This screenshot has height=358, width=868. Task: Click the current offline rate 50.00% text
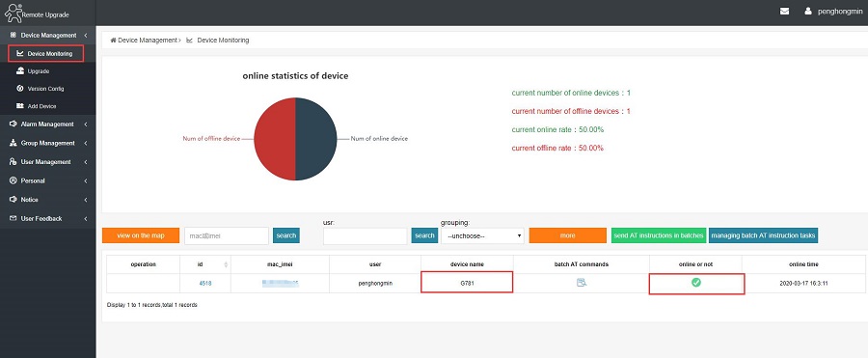click(x=557, y=149)
